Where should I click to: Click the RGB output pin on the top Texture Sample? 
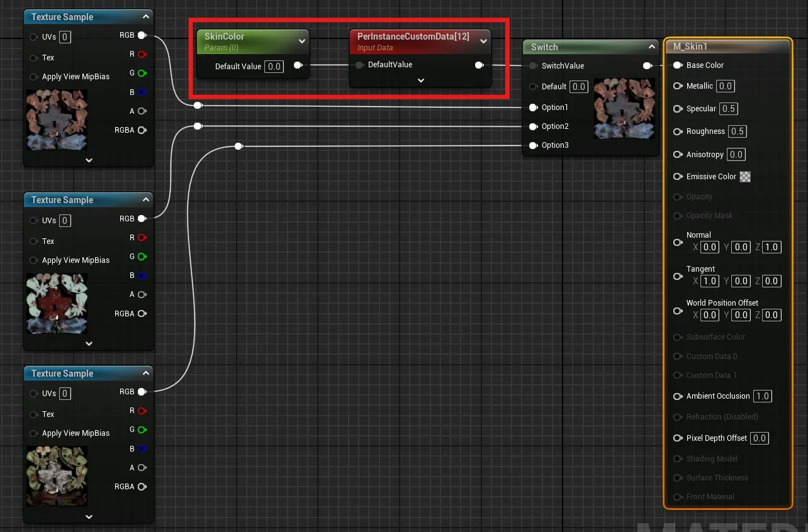tap(142, 35)
